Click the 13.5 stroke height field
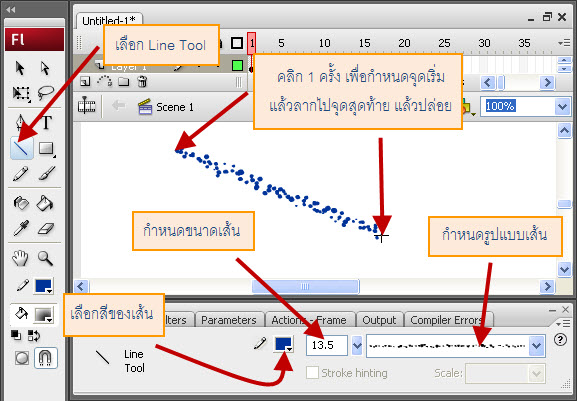Screen dimensions: 577x401 (327, 345)
